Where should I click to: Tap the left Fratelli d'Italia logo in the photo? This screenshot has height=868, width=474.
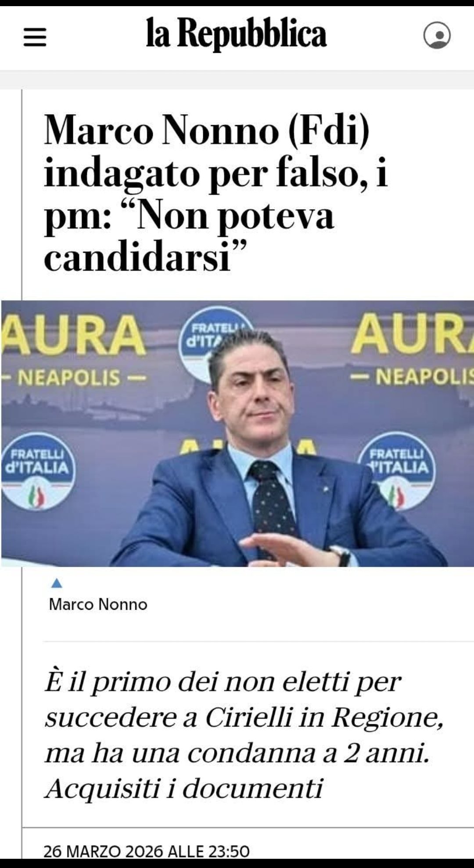tap(37, 471)
